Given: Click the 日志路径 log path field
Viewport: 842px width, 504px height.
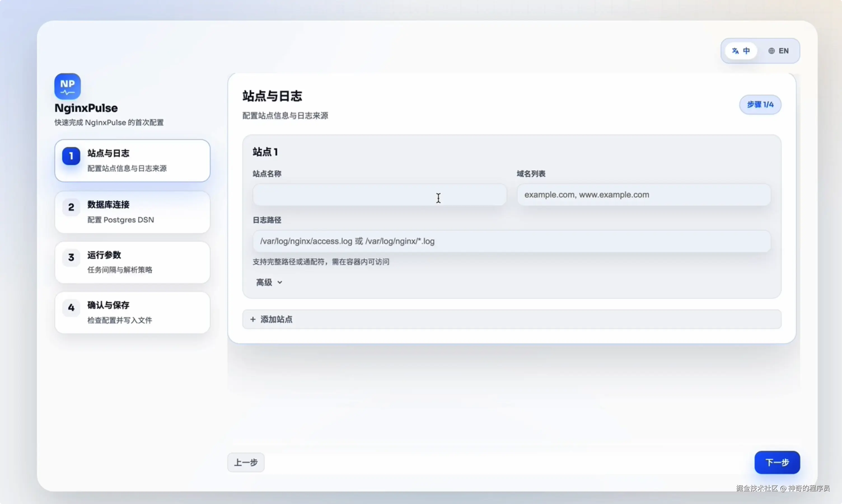Looking at the screenshot, I should [x=511, y=241].
